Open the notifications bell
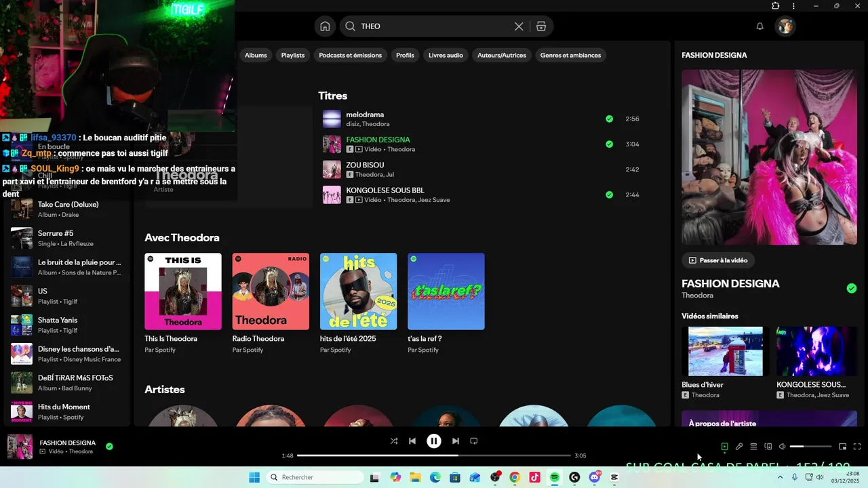This screenshot has width=868, height=488. pos(759,26)
